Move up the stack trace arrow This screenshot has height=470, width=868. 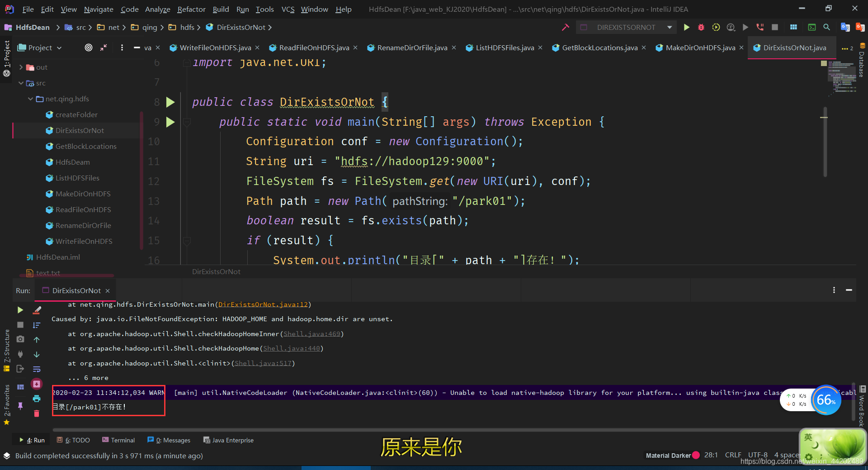tap(37, 340)
